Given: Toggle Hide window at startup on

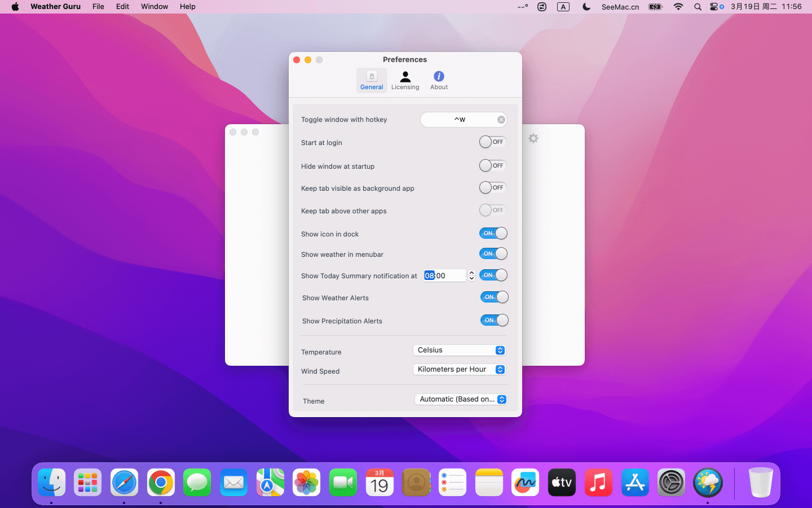Looking at the screenshot, I should pyautogui.click(x=492, y=166).
